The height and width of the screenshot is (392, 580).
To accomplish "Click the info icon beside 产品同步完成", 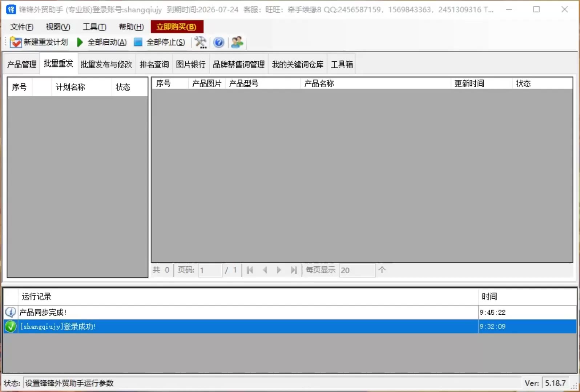I will coord(11,312).
